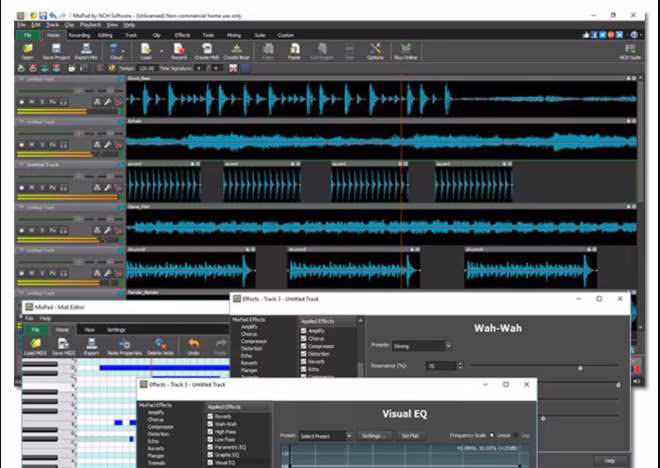Uncheck Graphic EQ applied effect
Viewport: 660px width, 468px height.
(210, 455)
